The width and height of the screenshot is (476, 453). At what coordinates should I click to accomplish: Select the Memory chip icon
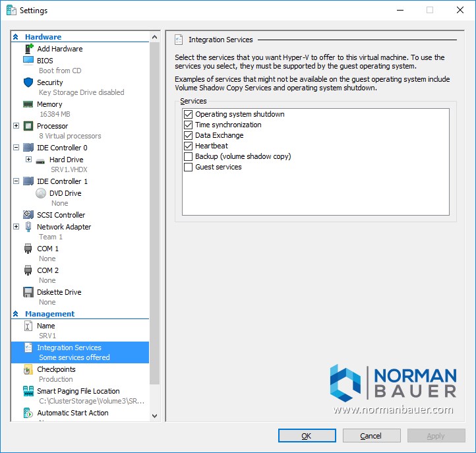coord(28,104)
